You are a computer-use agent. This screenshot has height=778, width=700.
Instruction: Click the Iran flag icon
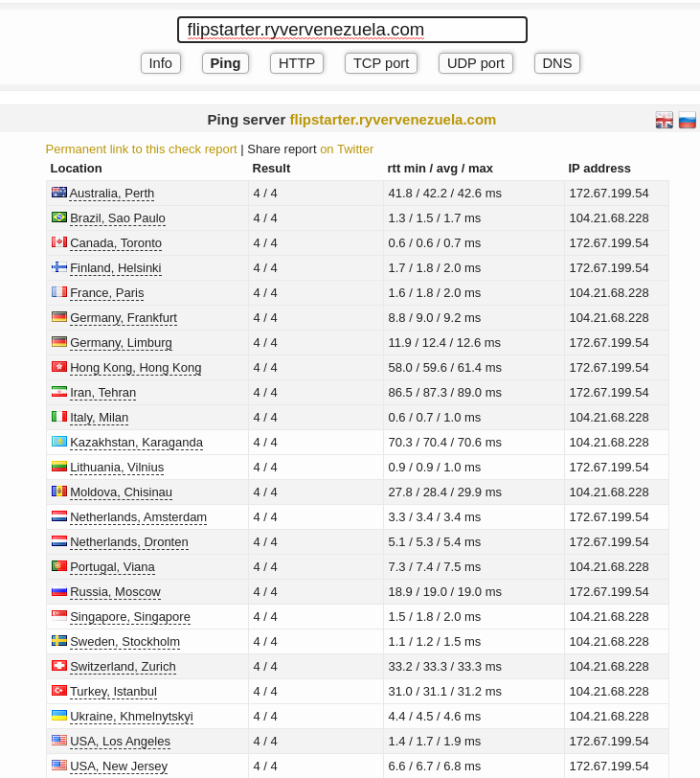point(59,392)
